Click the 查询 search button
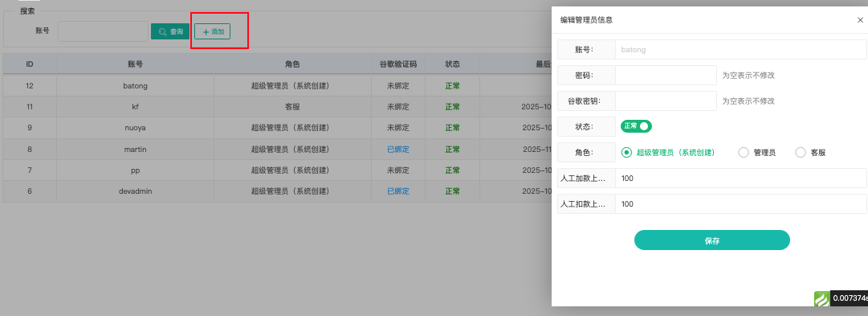This screenshot has height=316, width=868. pyautogui.click(x=170, y=31)
